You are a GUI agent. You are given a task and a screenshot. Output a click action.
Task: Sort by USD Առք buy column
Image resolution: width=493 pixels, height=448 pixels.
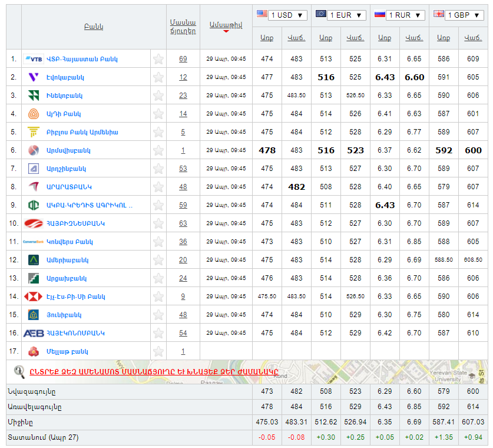coord(267,38)
